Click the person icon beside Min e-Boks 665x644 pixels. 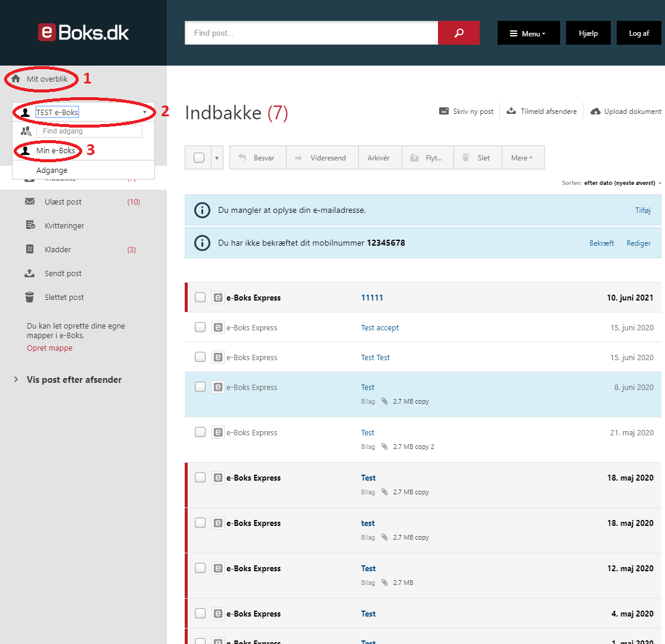pyautogui.click(x=26, y=151)
